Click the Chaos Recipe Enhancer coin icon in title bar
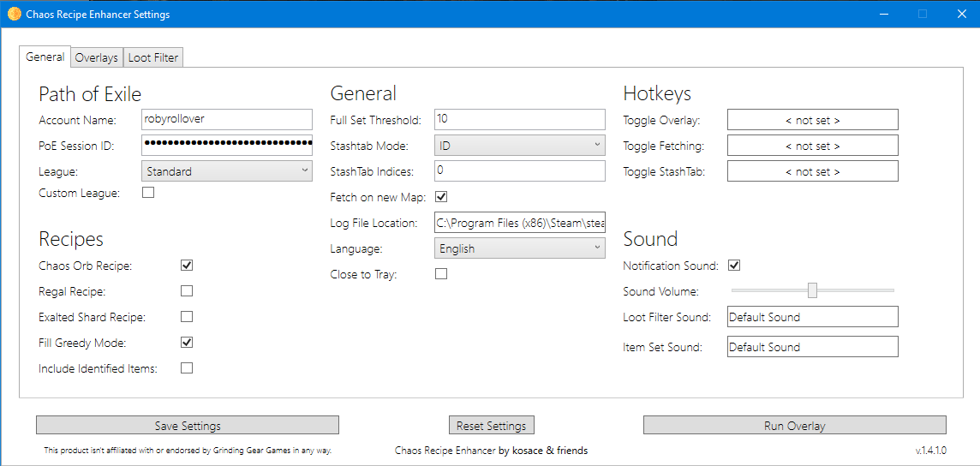Screen dimensions: 980x466 tap(14, 15)
